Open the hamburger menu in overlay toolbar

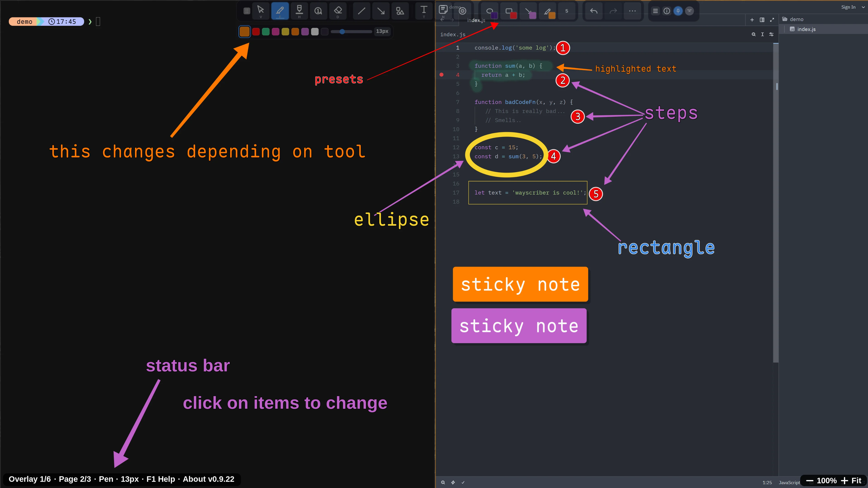[655, 11]
